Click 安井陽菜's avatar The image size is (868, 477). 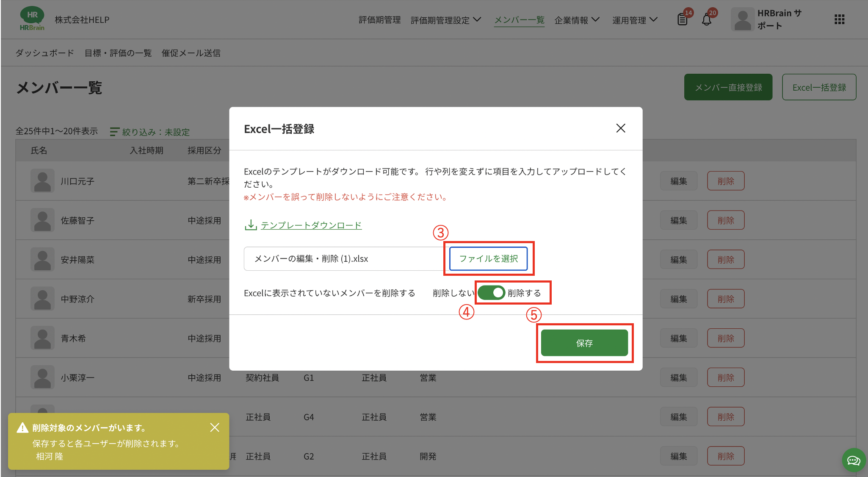(42, 259)
